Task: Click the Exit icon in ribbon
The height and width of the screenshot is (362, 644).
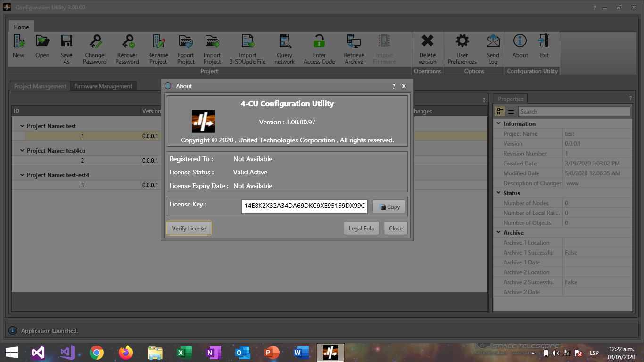Action: coord(545,41)
